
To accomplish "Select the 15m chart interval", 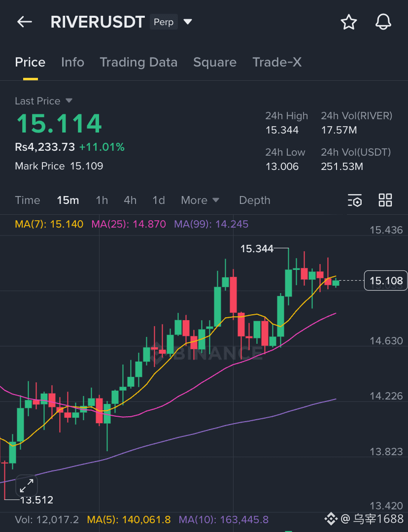I will [x=68, y=200].
